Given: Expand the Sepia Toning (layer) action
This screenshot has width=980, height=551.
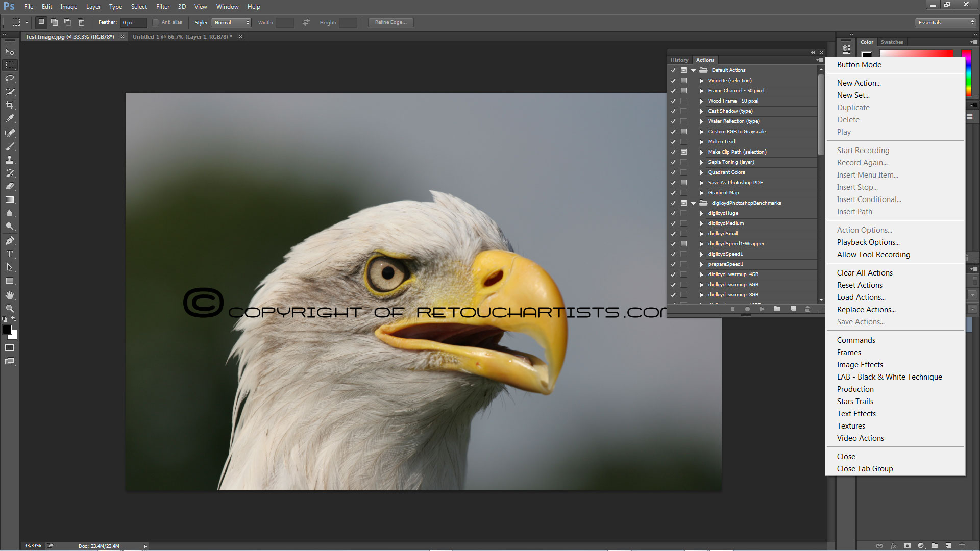Looking at the screenshot, I should pyautogui.click(x=702, y=162).
